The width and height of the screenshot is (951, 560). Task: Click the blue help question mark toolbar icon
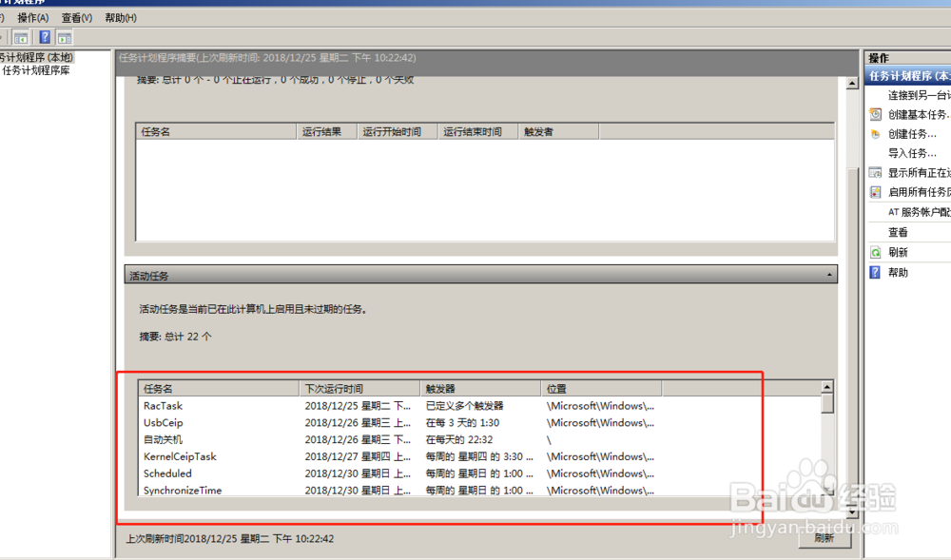coord(45,37)
